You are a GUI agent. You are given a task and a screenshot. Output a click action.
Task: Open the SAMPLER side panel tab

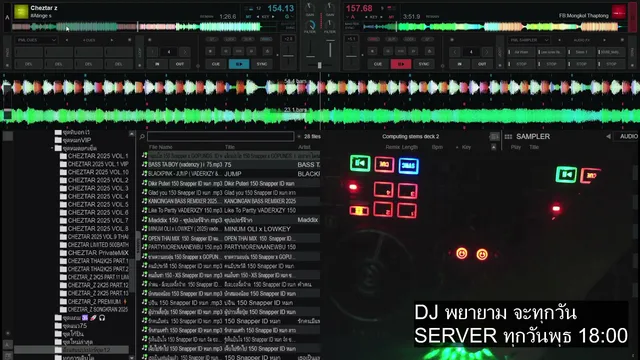click(533, 136)
